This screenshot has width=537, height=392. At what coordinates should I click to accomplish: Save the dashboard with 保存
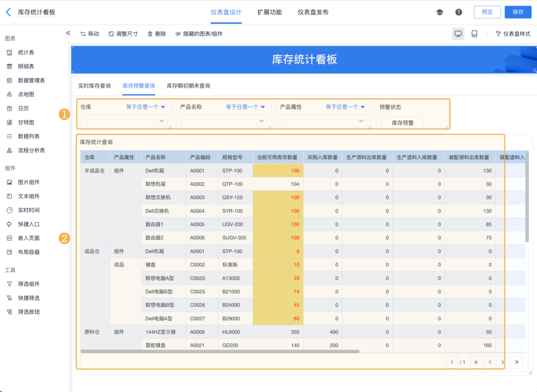click(x=518, y=12)
